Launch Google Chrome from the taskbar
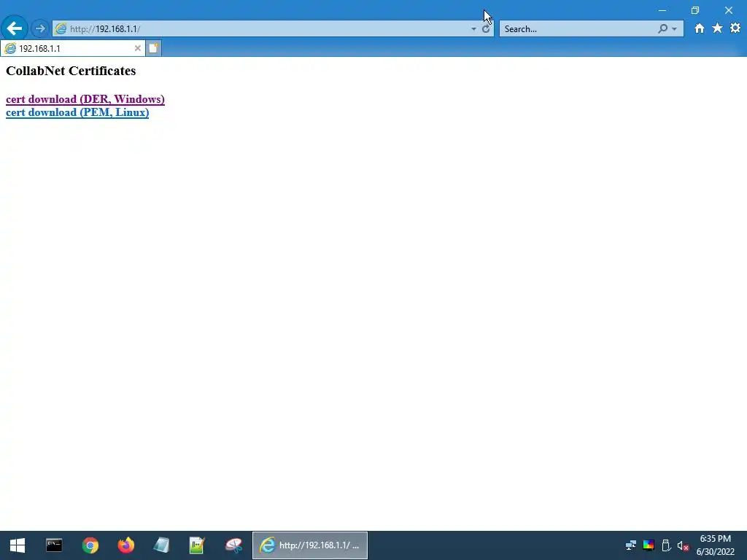Image resolution: width=747 pixels, height=560 pixels. click(x=90, y=545)
